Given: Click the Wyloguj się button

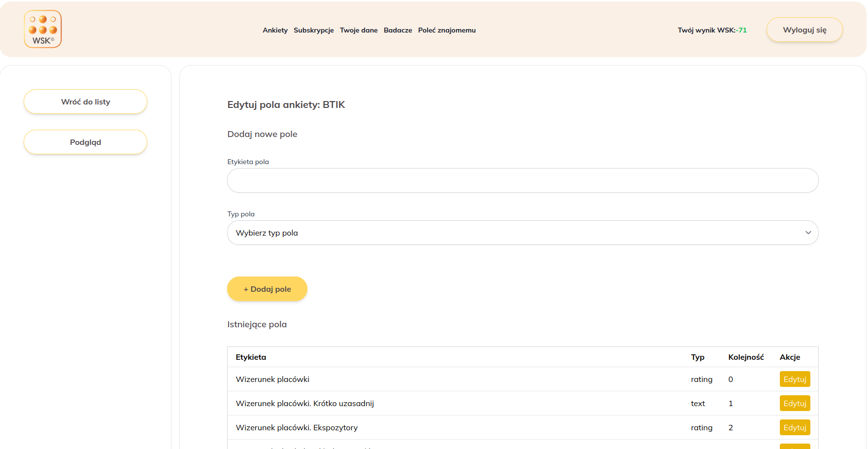Looking at the screenshot, I should (x=804, y=30).
